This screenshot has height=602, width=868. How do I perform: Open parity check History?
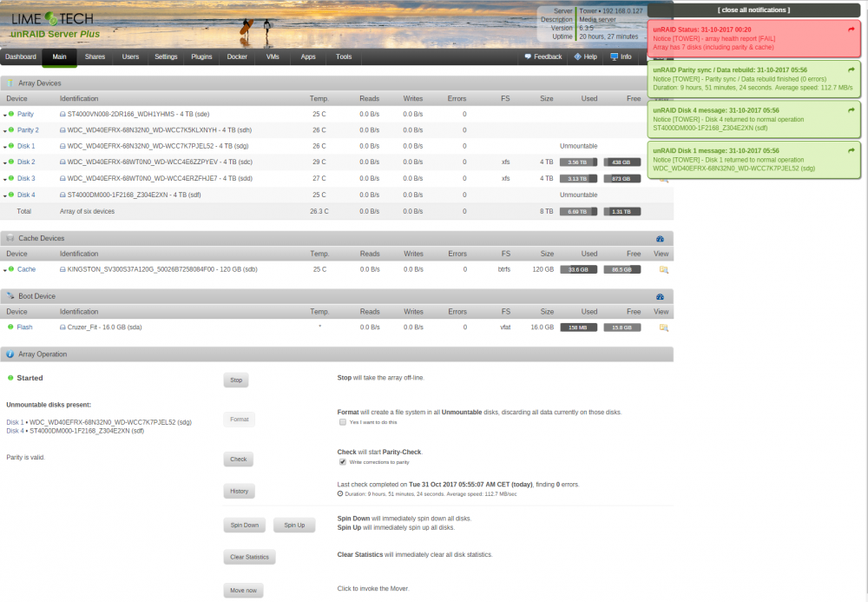240,491
